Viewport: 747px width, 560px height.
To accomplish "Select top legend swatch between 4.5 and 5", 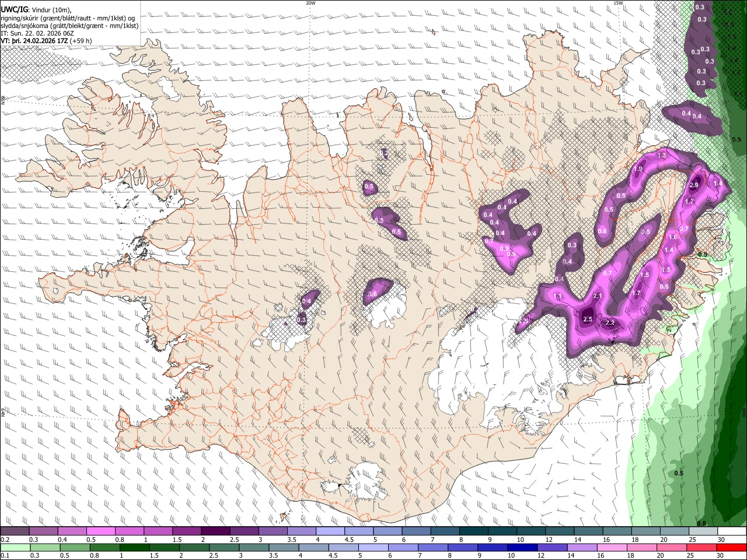I will (359, 531).
